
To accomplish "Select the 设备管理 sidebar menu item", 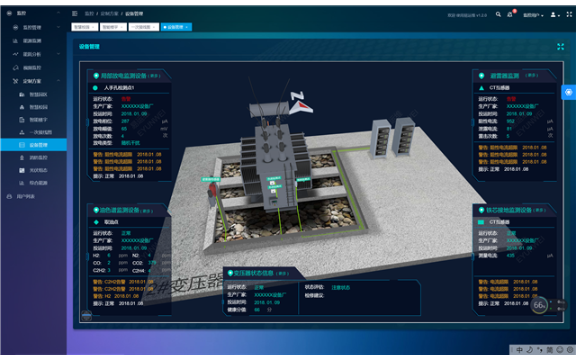I will tap(33, 145).
